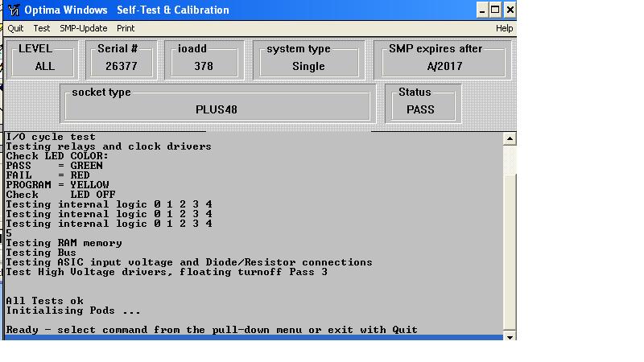
Task: Click the 'Test High Voltage drivers' line
Action: 167,272
